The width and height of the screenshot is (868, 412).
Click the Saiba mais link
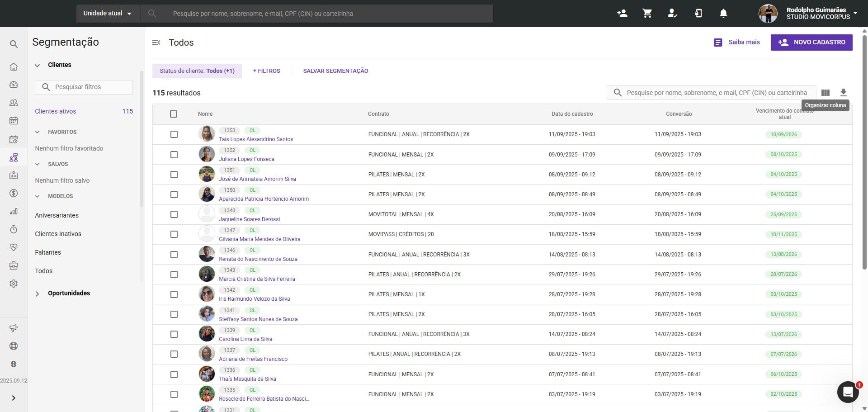[x=737, y=43]
